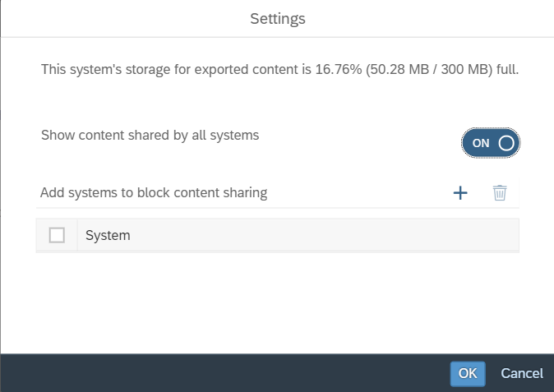The width and height of the screenshot is (554, 392).
Task: Confirm settings with the OK button
Action: coord(468,373)
